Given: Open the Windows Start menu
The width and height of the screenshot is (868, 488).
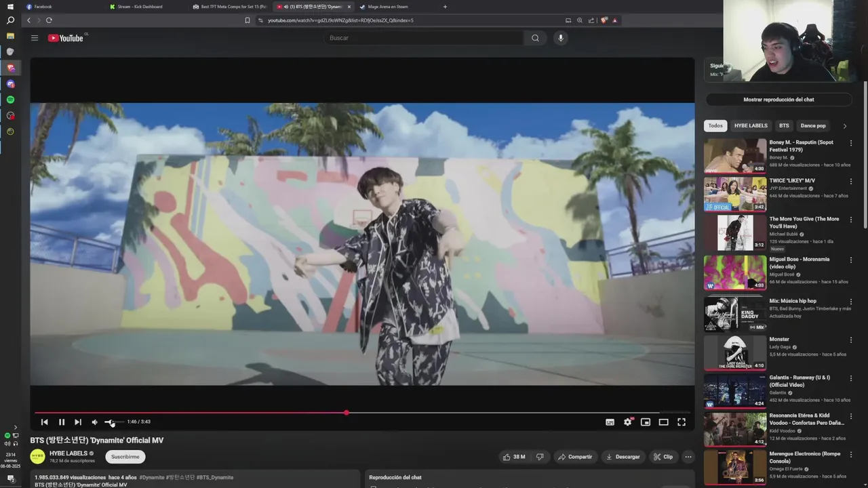Looking at the screenshot, I should [x=10, y=7].
